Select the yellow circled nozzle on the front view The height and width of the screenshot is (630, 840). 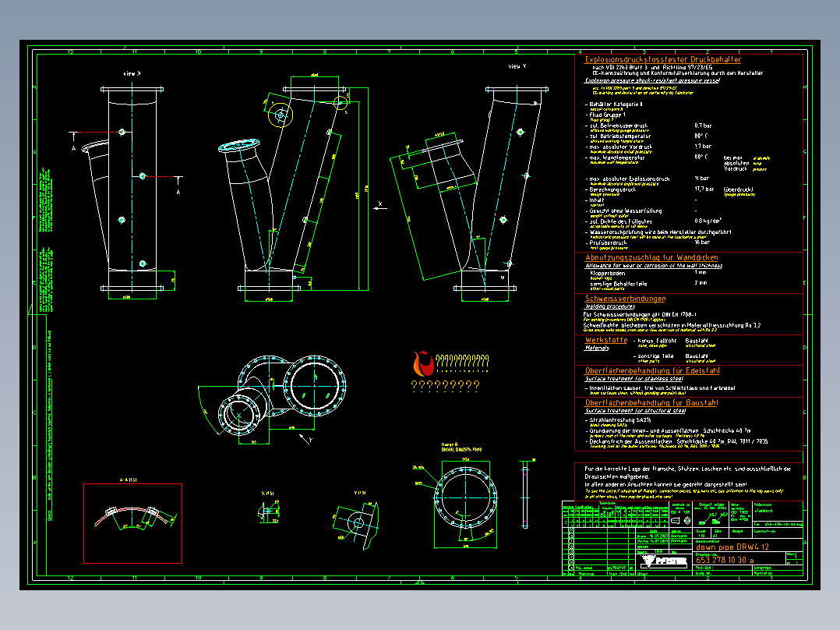coord(281,115)
